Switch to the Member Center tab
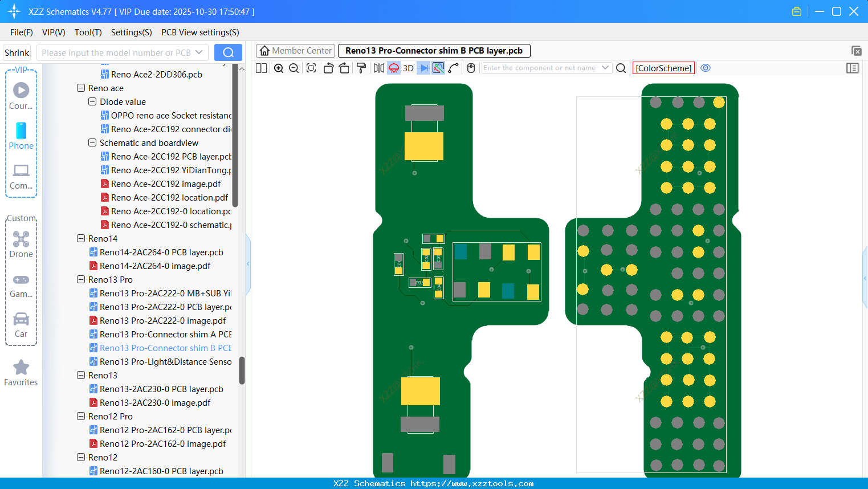This screenshot has height=489, width=868. pos(296,51)
